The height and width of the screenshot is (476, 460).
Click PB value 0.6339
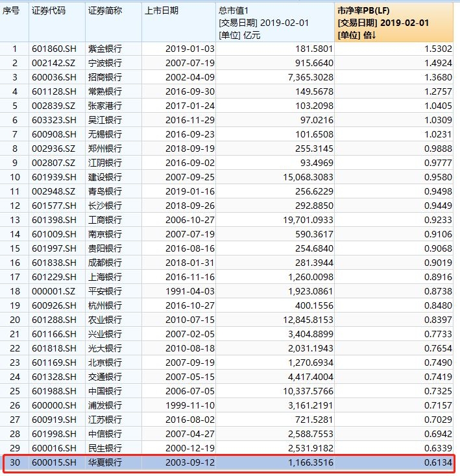[438, 448]
